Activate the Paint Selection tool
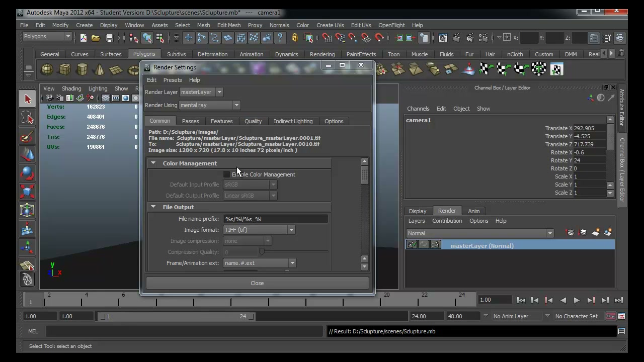The height and width of the screenshot is (362, 644). (27, 137)
